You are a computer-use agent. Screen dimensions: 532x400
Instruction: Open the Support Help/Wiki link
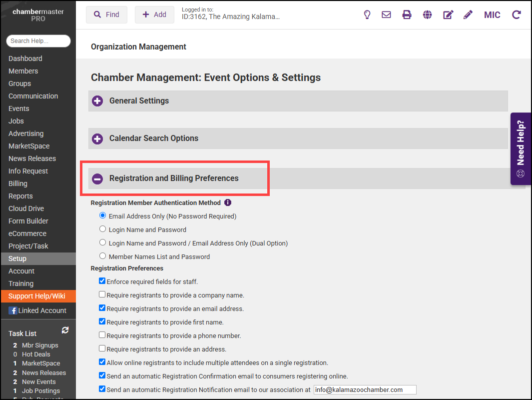tap(36, 296)
